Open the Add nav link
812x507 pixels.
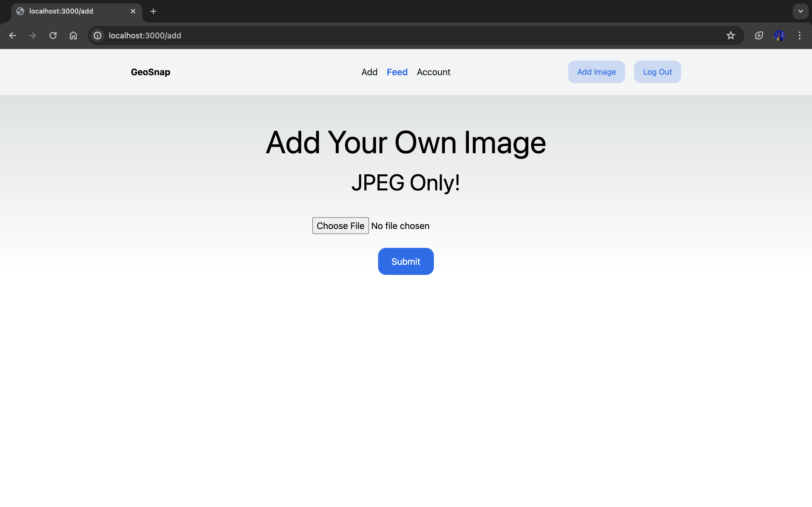[369, 72]
